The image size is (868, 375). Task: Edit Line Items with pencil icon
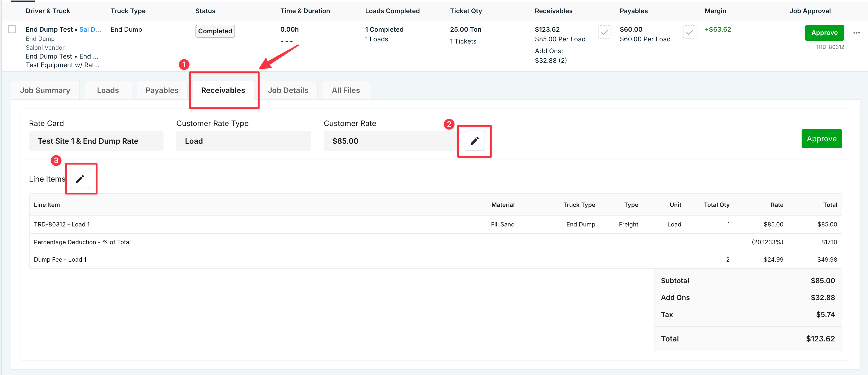80,179
